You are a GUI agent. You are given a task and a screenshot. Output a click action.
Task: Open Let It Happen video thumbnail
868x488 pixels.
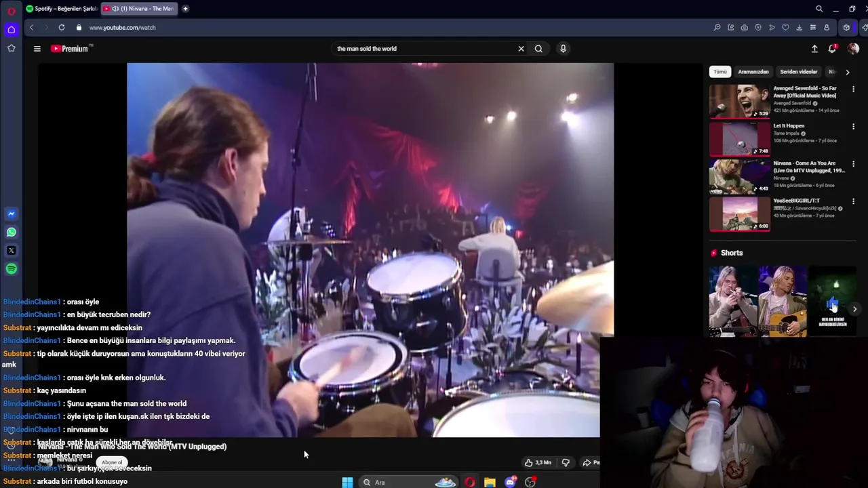740,139
